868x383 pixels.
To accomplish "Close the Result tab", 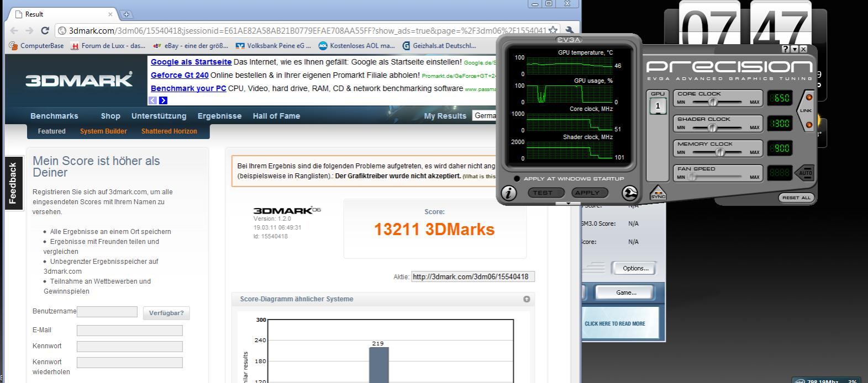I will [x=110, y=14].
